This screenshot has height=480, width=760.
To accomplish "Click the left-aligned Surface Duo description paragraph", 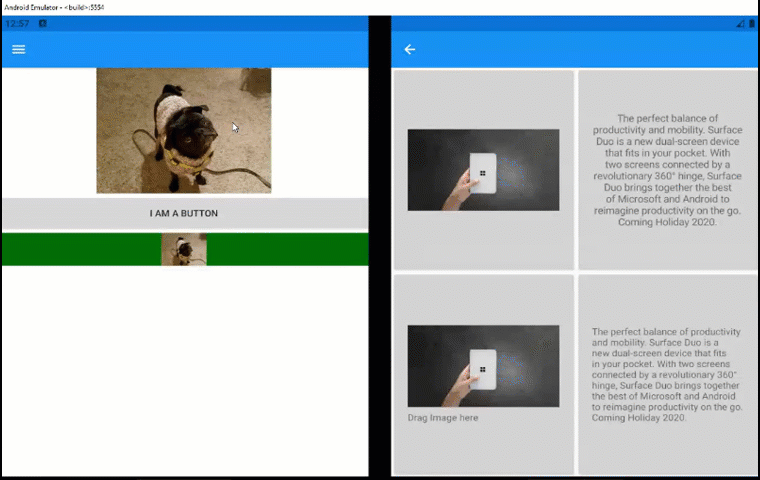I will point(666,375).
